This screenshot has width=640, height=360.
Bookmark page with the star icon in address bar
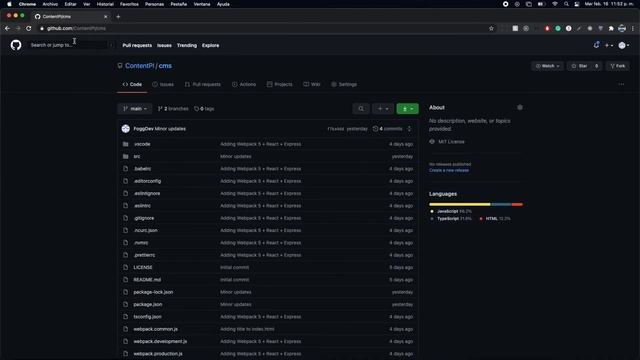pyautogui.click(x=491, y=29)
